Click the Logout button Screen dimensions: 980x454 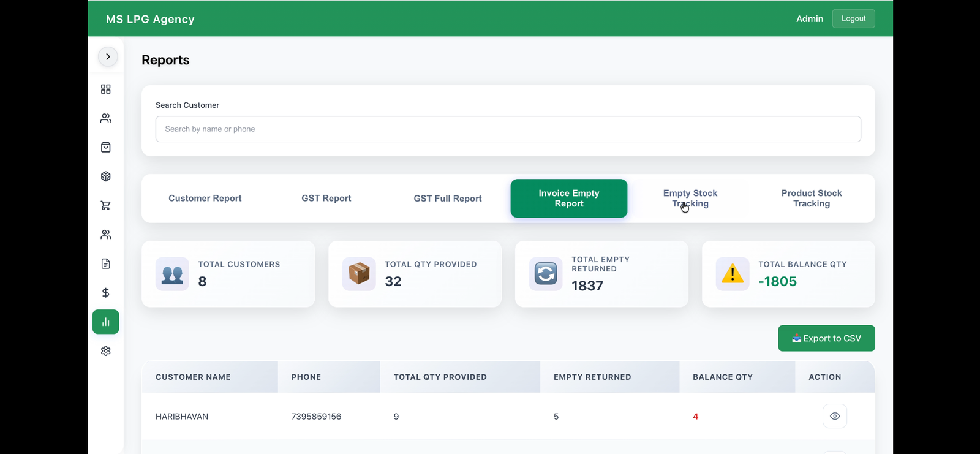[x=853, y=18]
